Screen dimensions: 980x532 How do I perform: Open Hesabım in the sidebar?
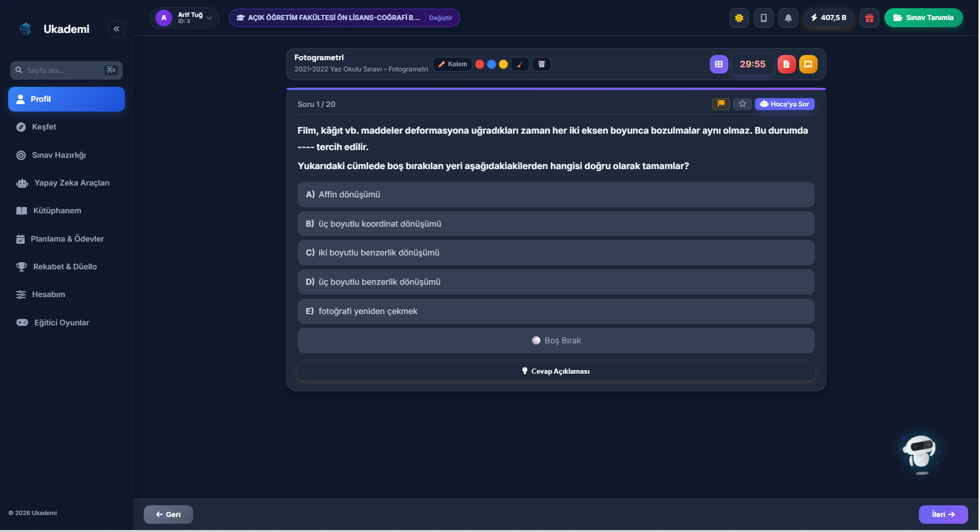[x=66, y=295]
